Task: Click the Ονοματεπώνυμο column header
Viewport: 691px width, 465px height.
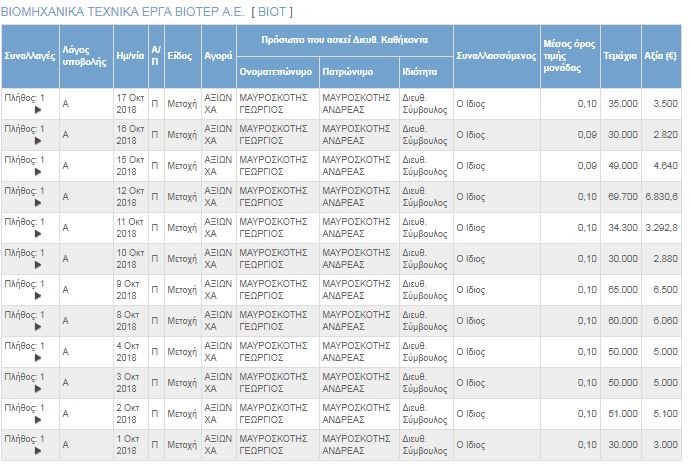Action: coord(276,72)
